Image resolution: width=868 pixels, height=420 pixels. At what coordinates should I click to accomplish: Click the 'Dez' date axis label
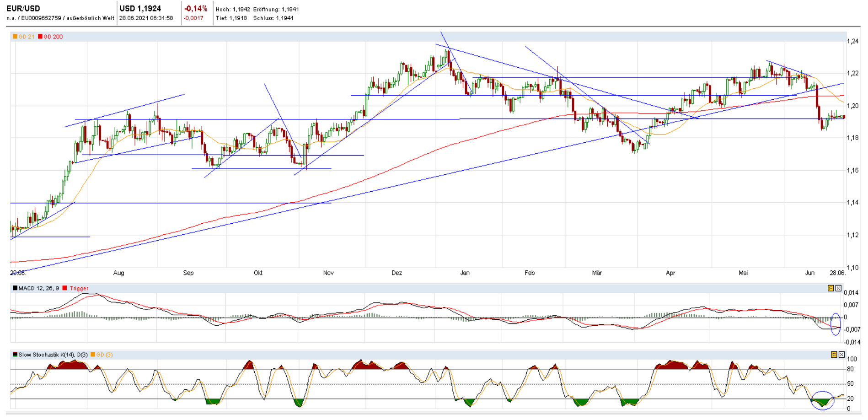[397, 273]
